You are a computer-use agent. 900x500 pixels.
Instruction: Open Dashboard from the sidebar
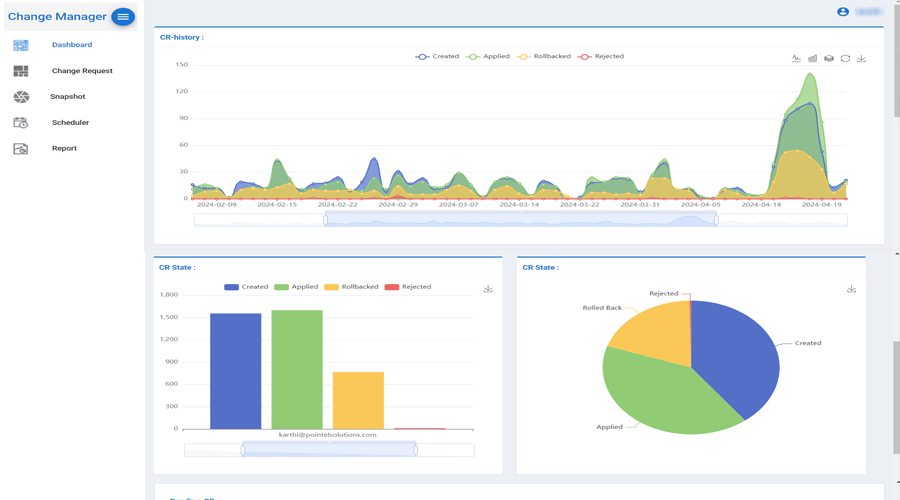71,45
